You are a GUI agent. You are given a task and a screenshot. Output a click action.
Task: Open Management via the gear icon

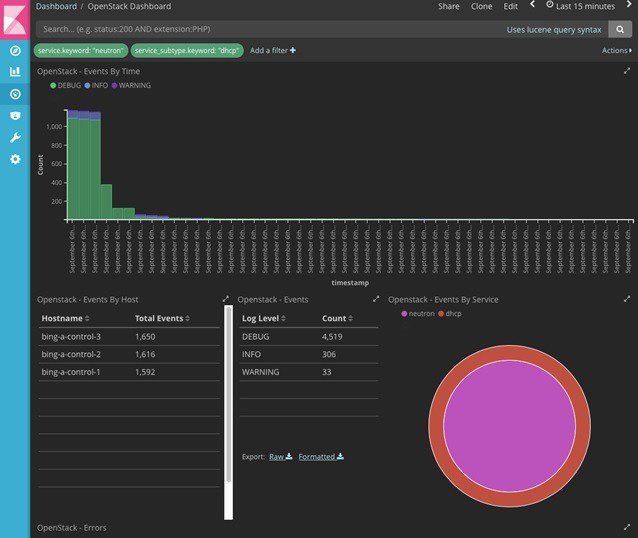click(x=15, y=159)
